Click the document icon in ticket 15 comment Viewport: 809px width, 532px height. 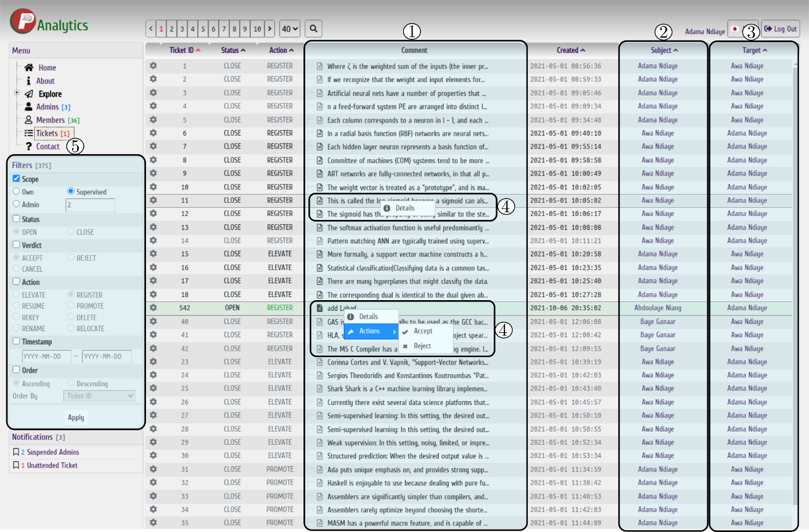319,254
